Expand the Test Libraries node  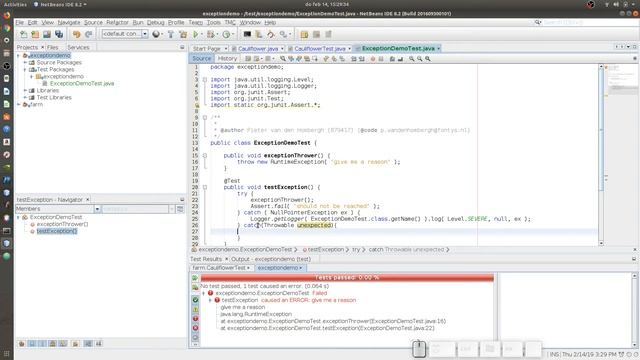25,97
